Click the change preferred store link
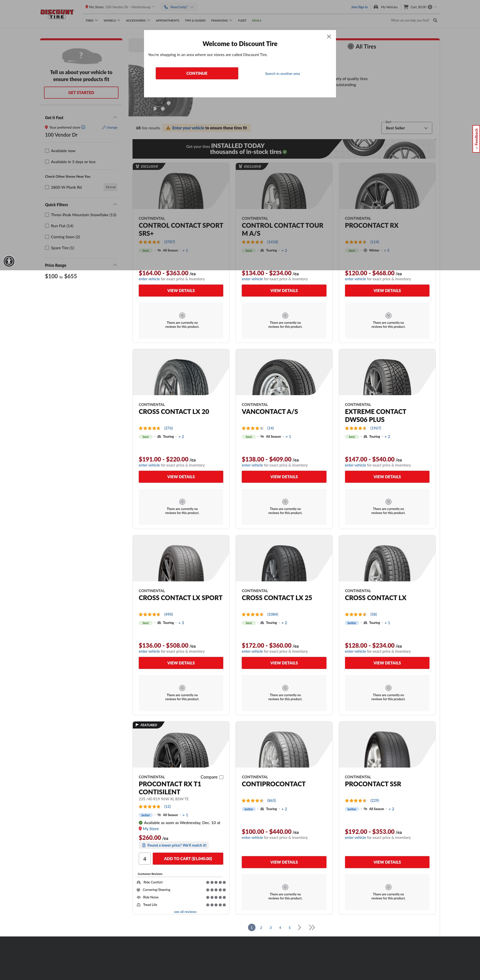This screenshot has height=980, width=480. click(110, 127)
